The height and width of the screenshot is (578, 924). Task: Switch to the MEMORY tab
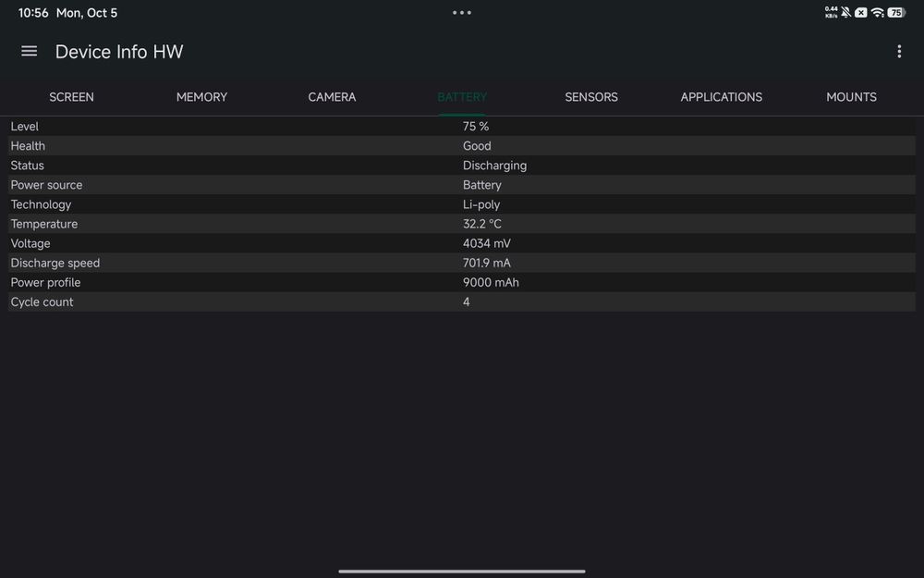[x=201, y=97]
